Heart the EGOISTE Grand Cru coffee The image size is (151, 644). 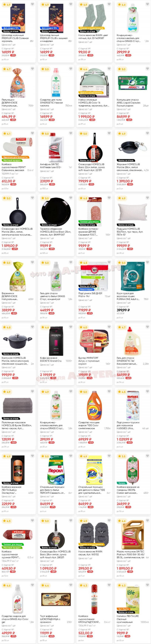coord(71,327)
